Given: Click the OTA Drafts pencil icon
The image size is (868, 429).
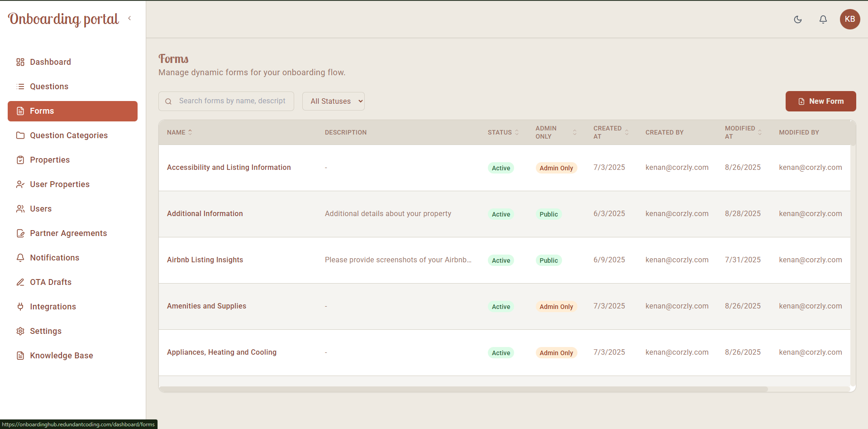Looking at the screenshot, I should coord(20,282).
